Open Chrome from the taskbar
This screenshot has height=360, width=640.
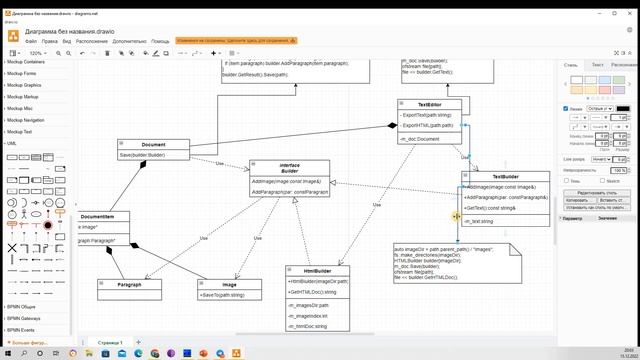click(x=155, y=353)
